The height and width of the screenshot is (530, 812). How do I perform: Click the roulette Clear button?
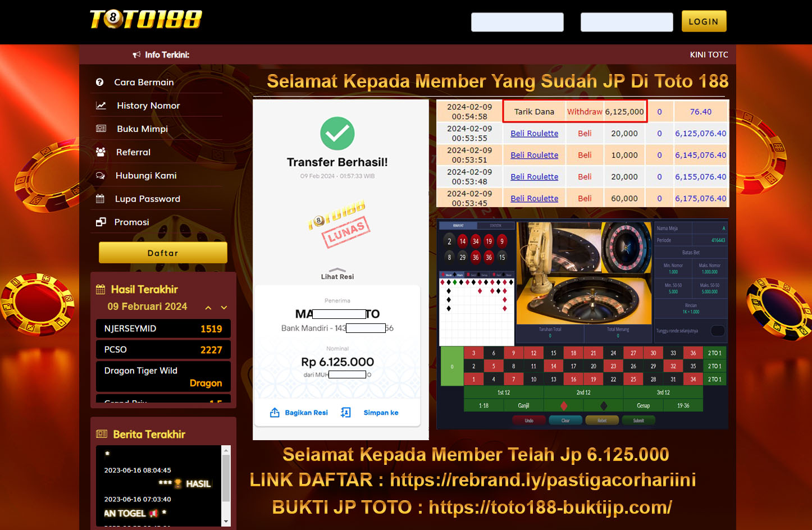pos(565,421)
